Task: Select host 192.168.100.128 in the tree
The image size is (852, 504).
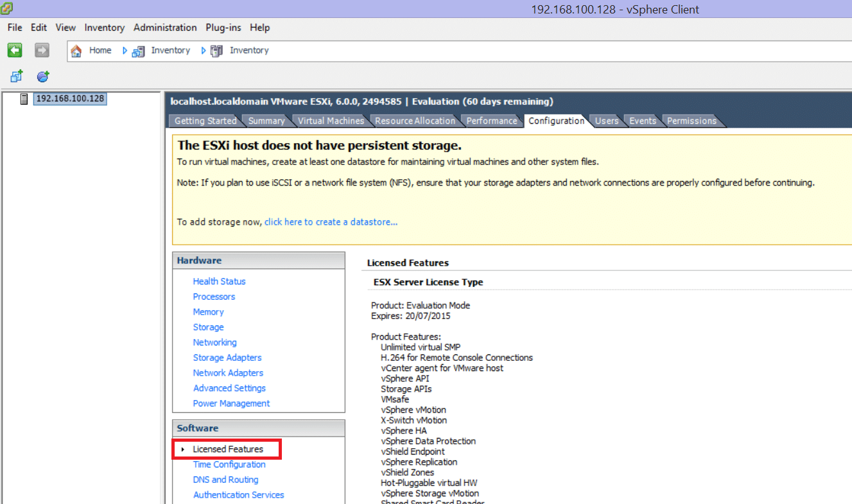Action: tap(70, 99)
